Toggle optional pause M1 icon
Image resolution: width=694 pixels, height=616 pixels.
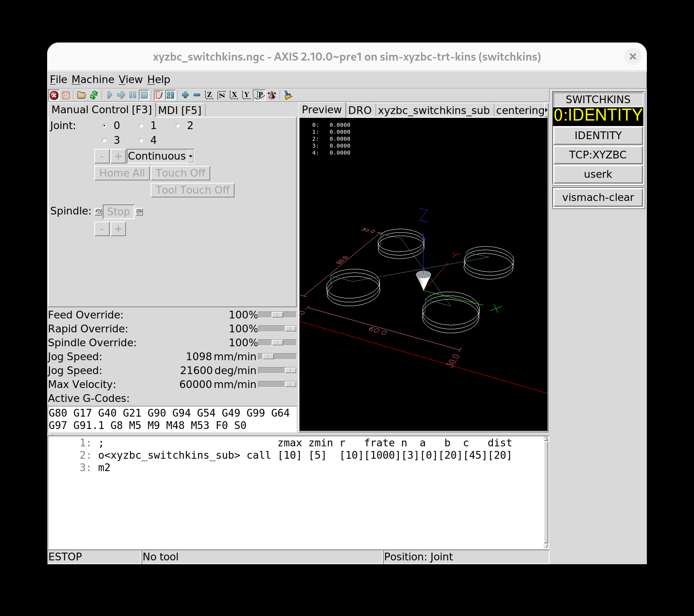click(x=170, y=95)
